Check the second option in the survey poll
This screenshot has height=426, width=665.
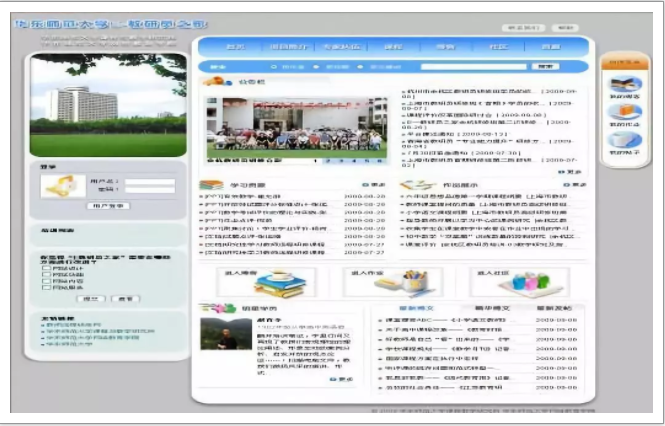46,275
